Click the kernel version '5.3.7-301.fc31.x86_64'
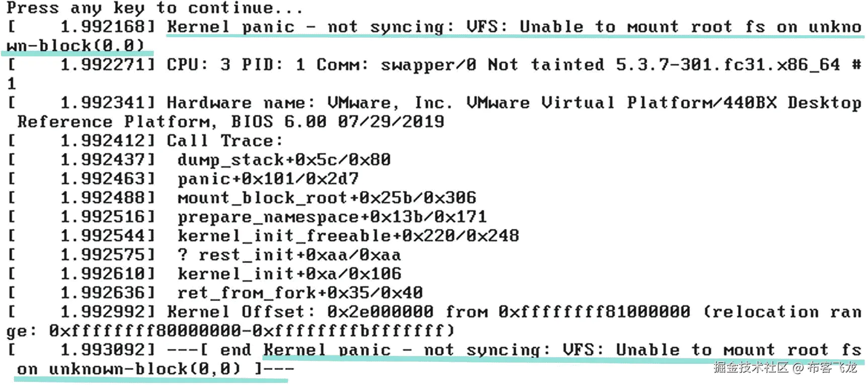868x385 pixels. point(728,64)
